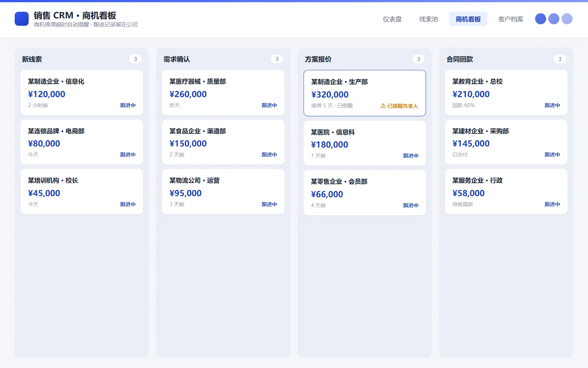Click the blue CRM logo square
The height and width of the screenshot is (368, 588).
coord(22,19)
